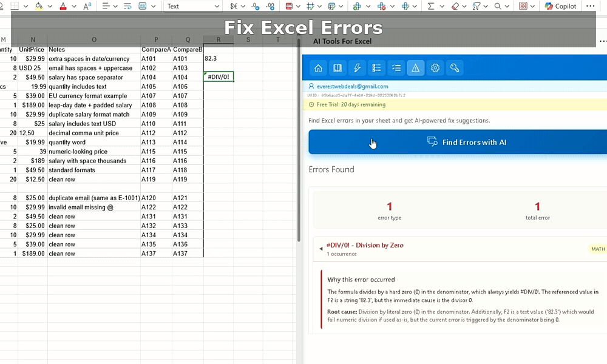Click the Find Errors with AI button
The width and height of the screenshot is (607, 364).
coord(457,142)
